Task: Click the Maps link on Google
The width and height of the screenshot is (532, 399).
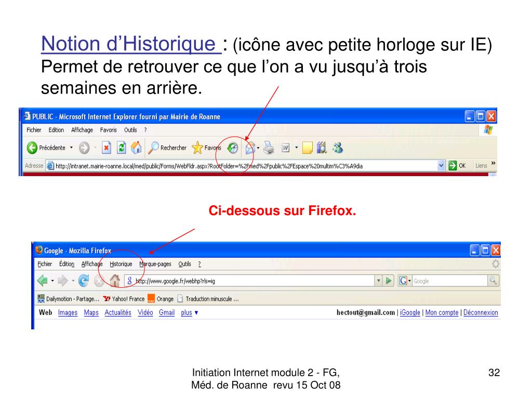Action: click(91, 312)
